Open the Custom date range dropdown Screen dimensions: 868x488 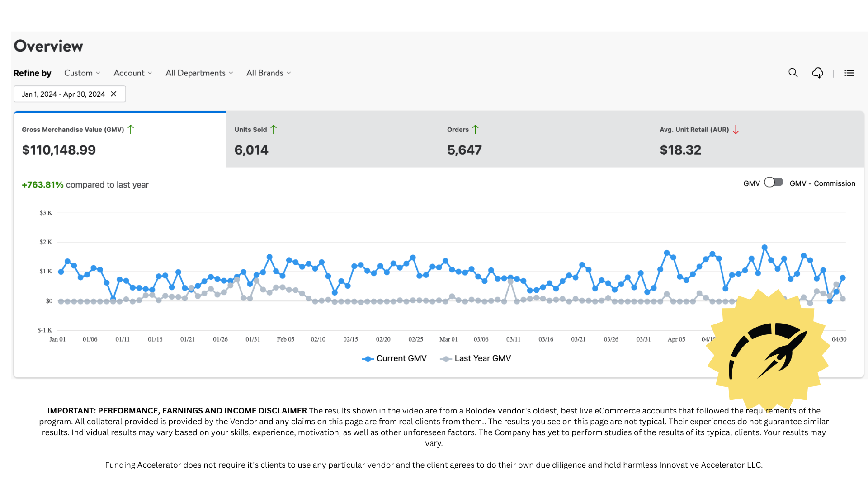tap(82, 73)
